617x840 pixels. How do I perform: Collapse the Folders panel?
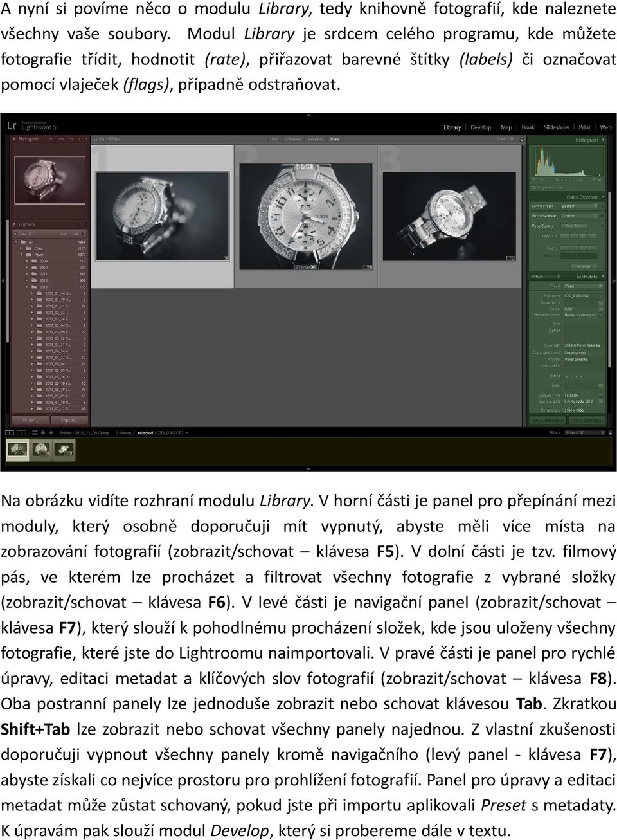pos(15,224)
